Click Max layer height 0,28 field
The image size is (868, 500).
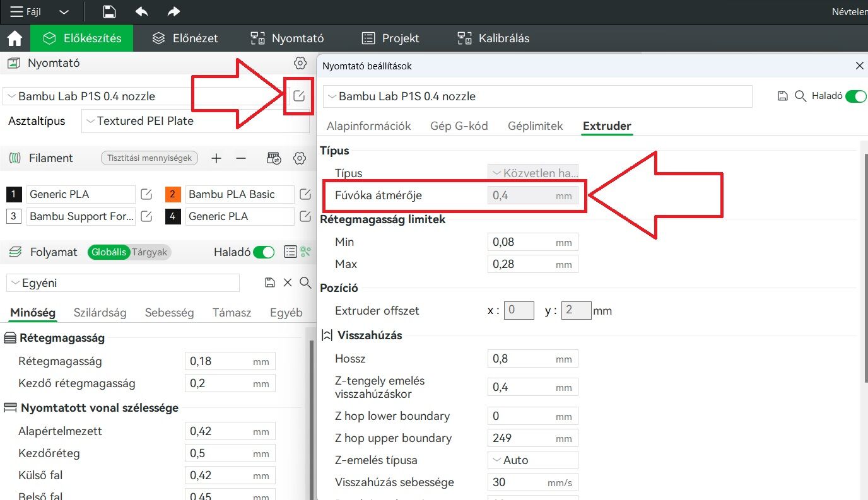click(x=533, y=264)
